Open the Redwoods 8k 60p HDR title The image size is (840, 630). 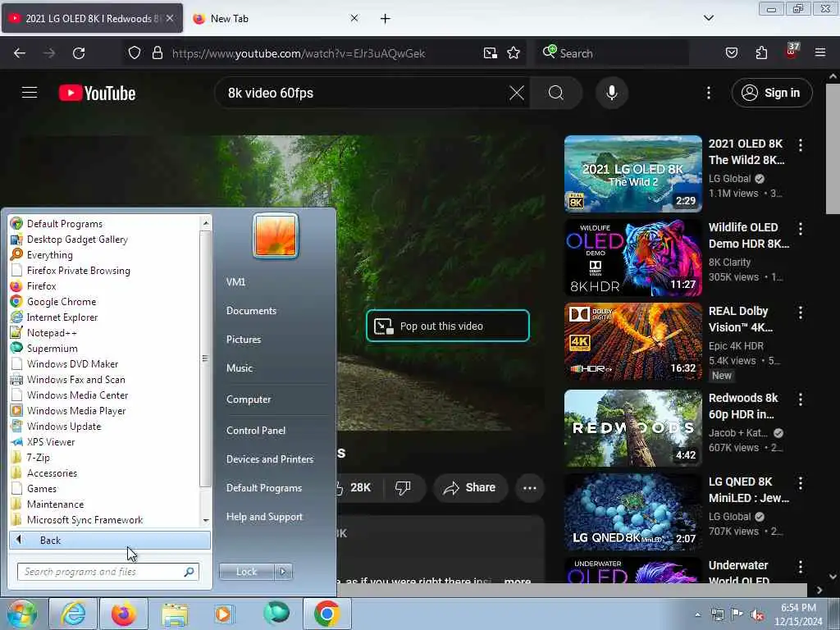tap(743, 406)
